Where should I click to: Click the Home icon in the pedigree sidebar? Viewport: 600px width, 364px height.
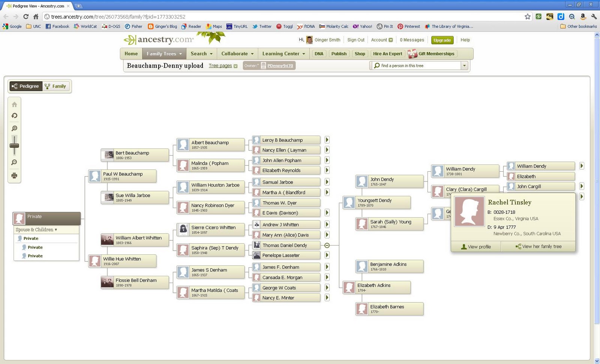click(14, 105)
